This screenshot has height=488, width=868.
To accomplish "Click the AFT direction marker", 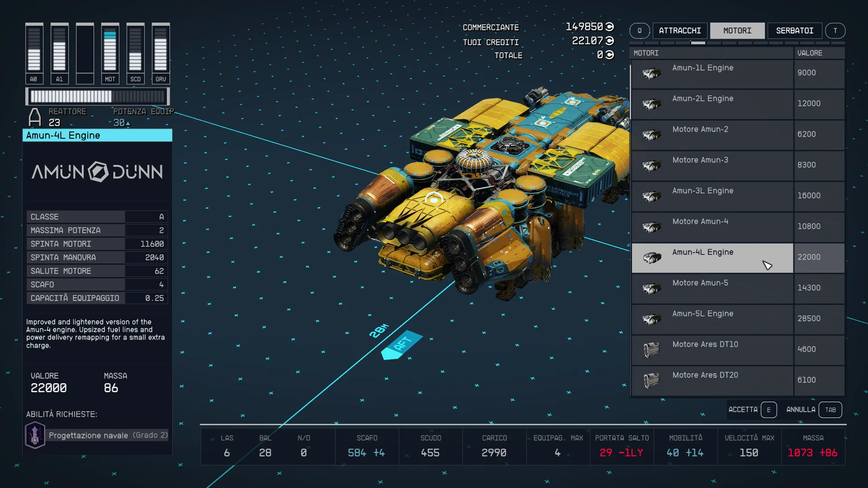I will 402,345.
